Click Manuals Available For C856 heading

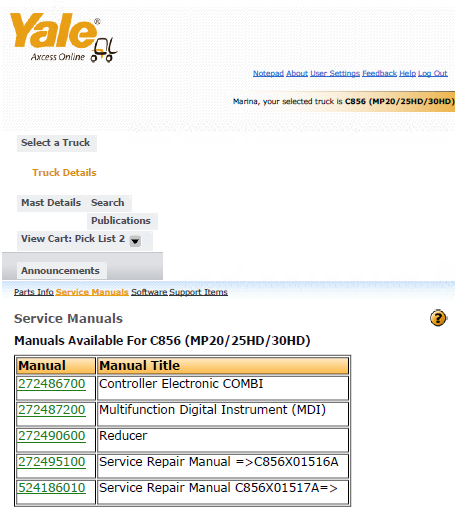click(x=162, y=341)
